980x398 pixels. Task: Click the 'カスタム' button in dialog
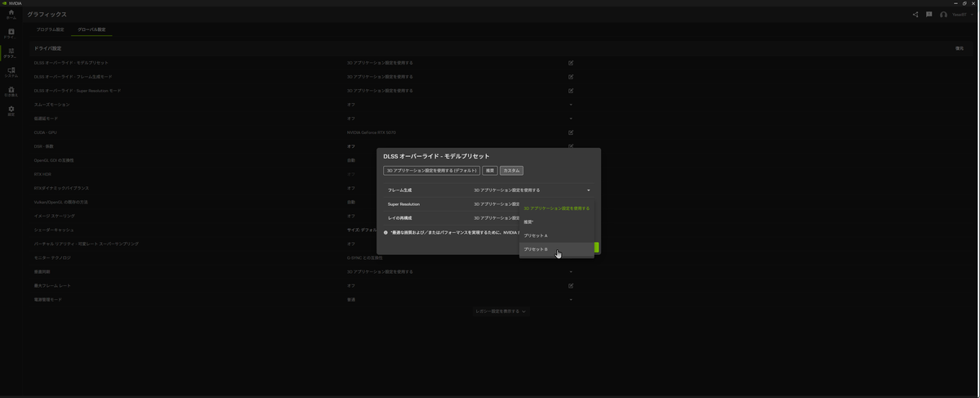click(x=511, y=171)
